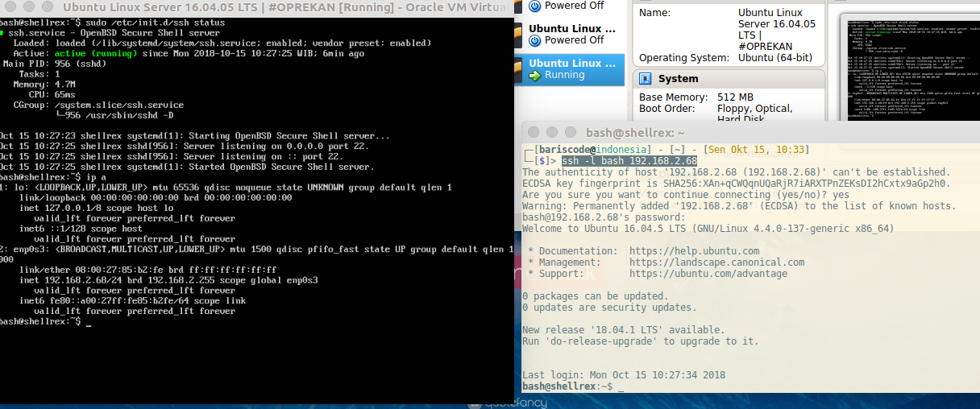This screenshot has height=409, width=980.
Task: Open the https://ubuntu.com/advantage link
Action: tap(708, 274)
